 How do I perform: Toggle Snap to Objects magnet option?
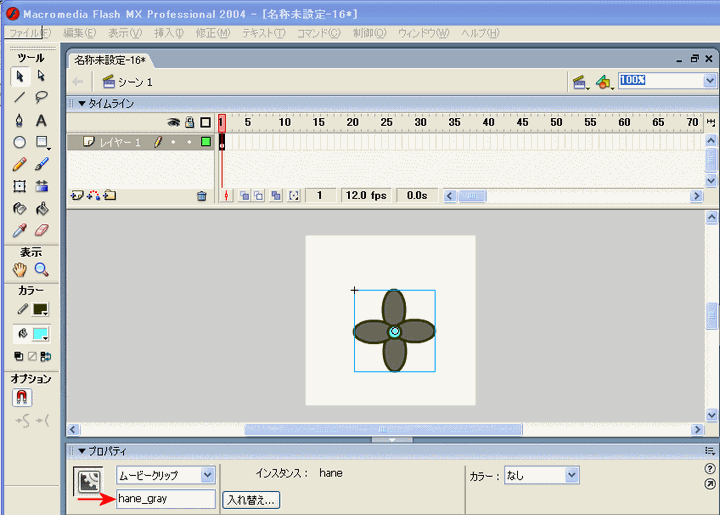22,397
